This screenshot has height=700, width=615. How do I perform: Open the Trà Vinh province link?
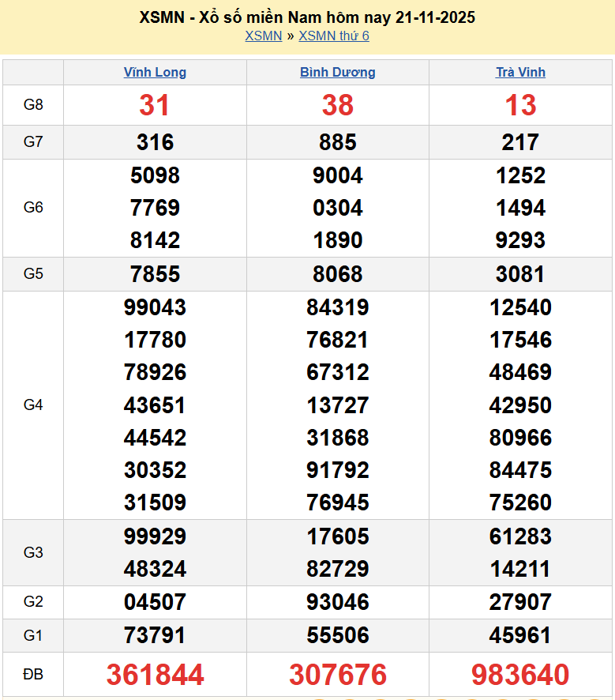(x=520, y=72)
